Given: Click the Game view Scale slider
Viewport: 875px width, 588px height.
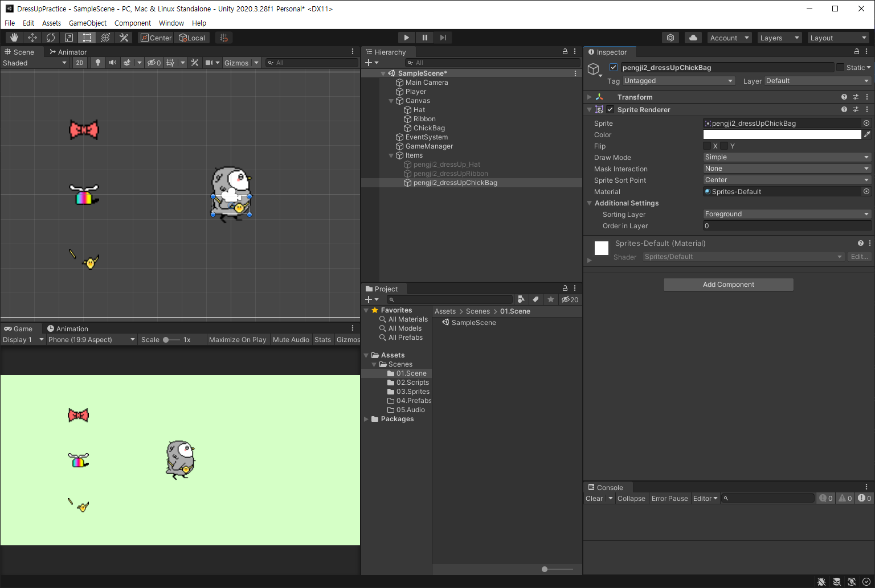Looking at the screenshot, I should [x=171, y=339].
